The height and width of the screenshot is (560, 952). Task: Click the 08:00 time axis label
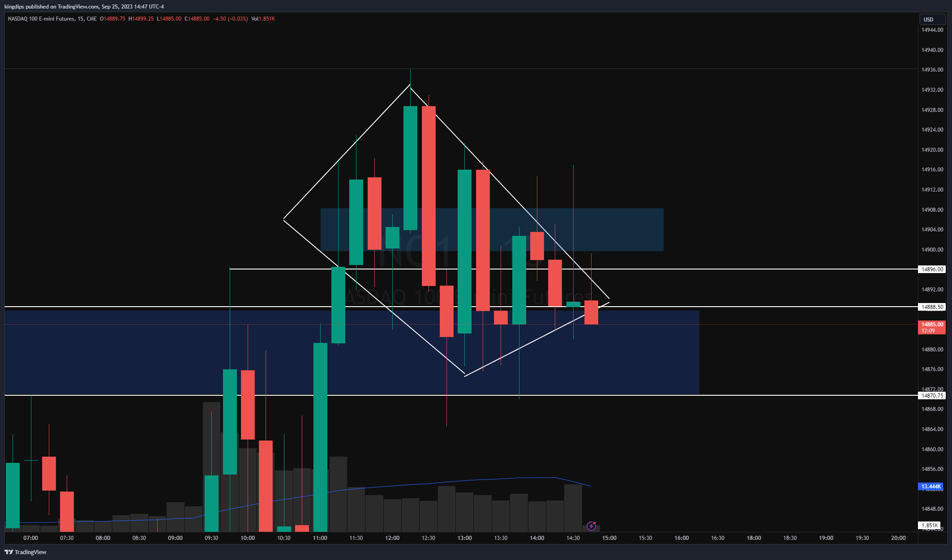coord(103,538)
